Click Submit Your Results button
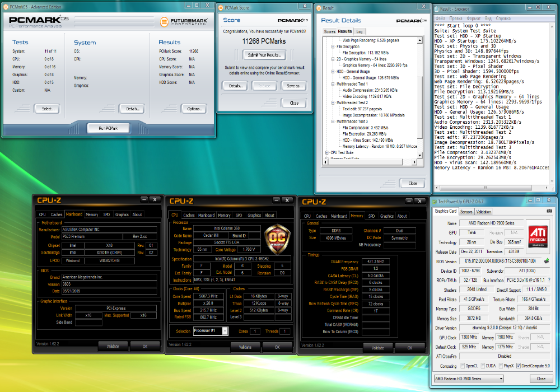The height and width of the screenshot is (392, 560). point(264,55)
